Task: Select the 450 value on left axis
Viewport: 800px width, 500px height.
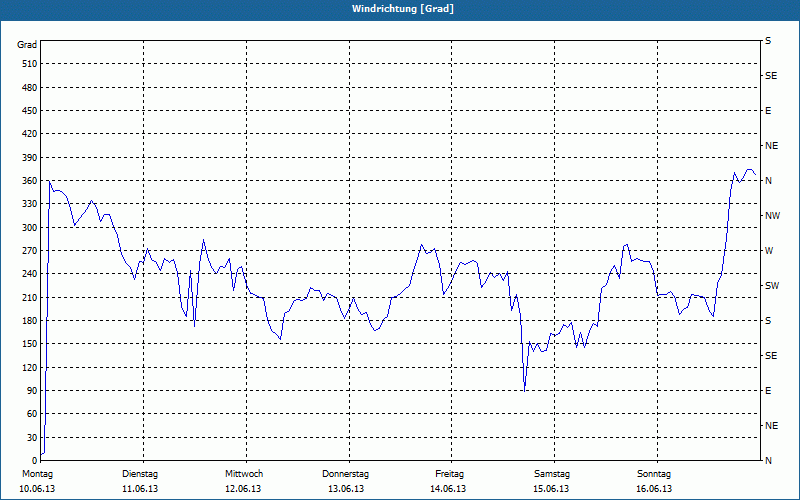Action: pyautogui.click(x=29, y=111)
